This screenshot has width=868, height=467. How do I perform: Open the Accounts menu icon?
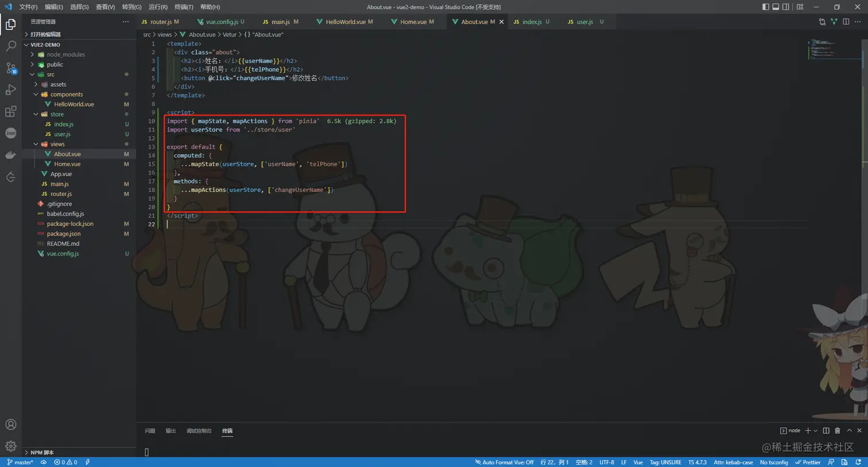(x=11, y=424)
